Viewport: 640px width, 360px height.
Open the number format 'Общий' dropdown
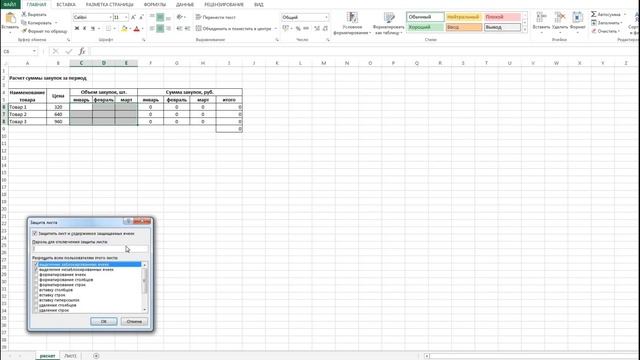[x=326, y=17]
